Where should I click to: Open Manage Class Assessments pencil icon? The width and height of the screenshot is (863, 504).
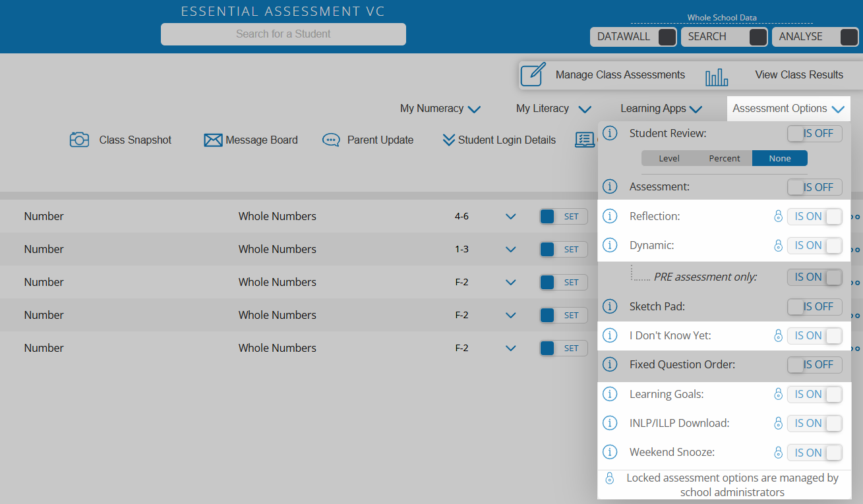pos(533,74)
